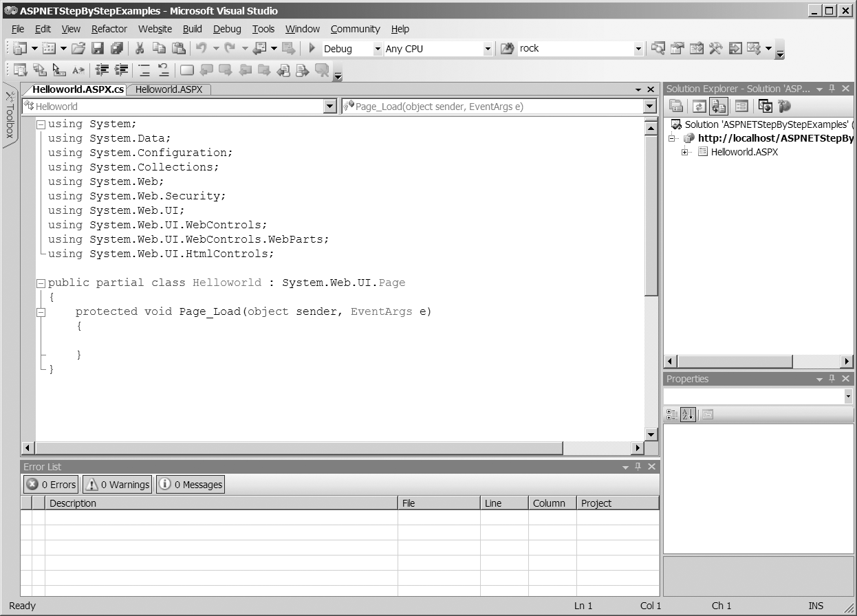Image resolution: width=857 pixels, height=616 pixels.
Task: Click the Comment out selected lines icon
Action: point(144,69)
